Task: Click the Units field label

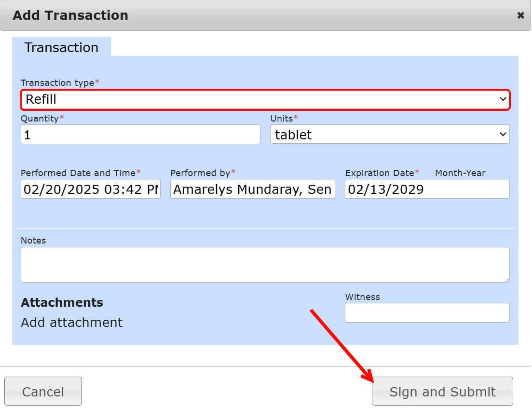Action: (x=282, y=118)
